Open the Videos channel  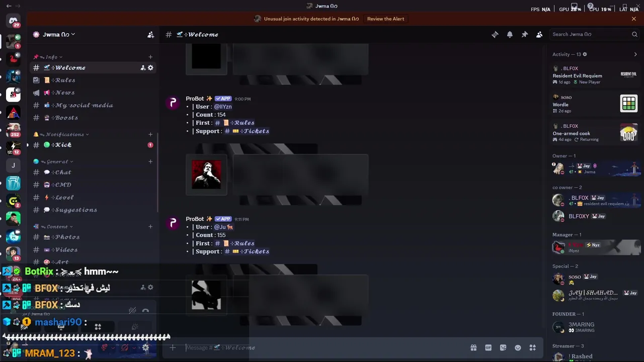[94, 249]
